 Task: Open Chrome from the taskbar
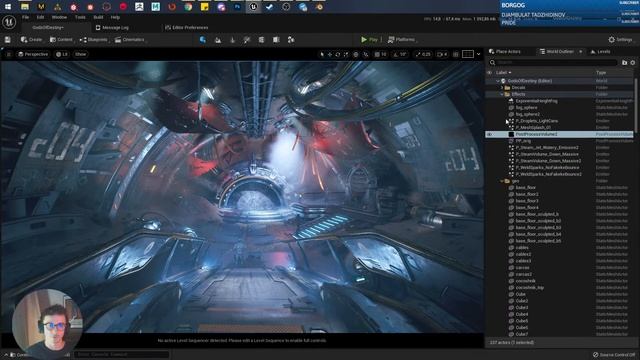[x=188, y=7]
